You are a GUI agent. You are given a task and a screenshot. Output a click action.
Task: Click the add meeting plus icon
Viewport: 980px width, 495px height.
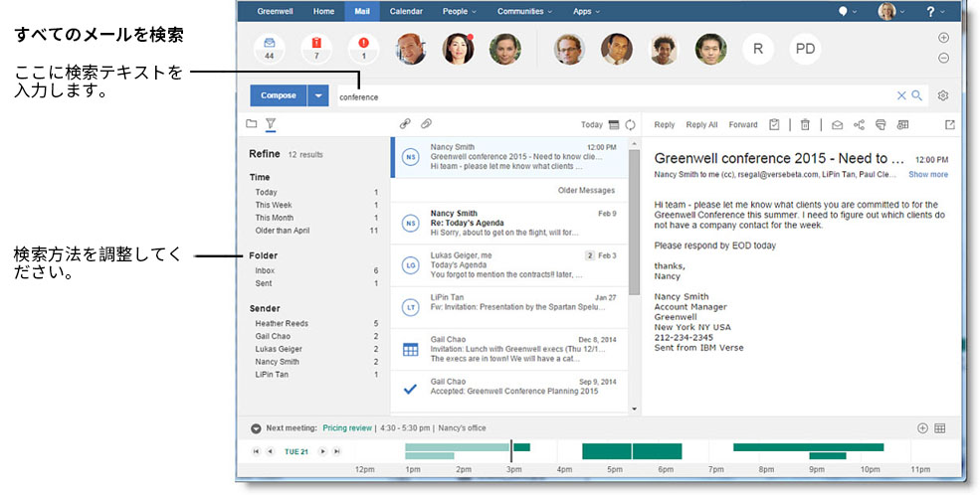922,428
